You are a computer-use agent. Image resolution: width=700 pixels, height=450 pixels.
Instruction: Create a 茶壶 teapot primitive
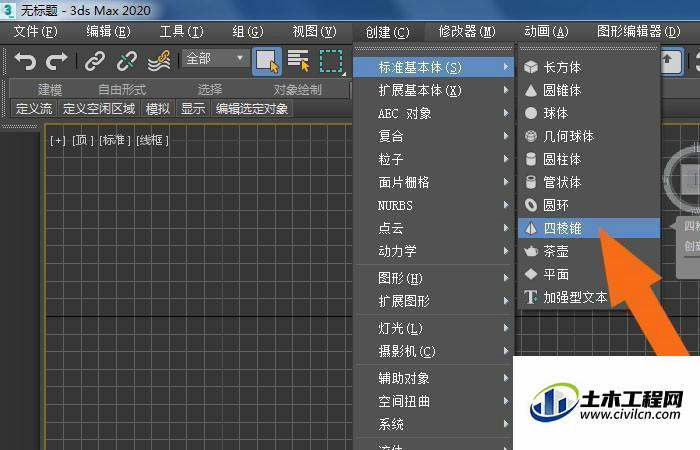(x=588, y=251)
